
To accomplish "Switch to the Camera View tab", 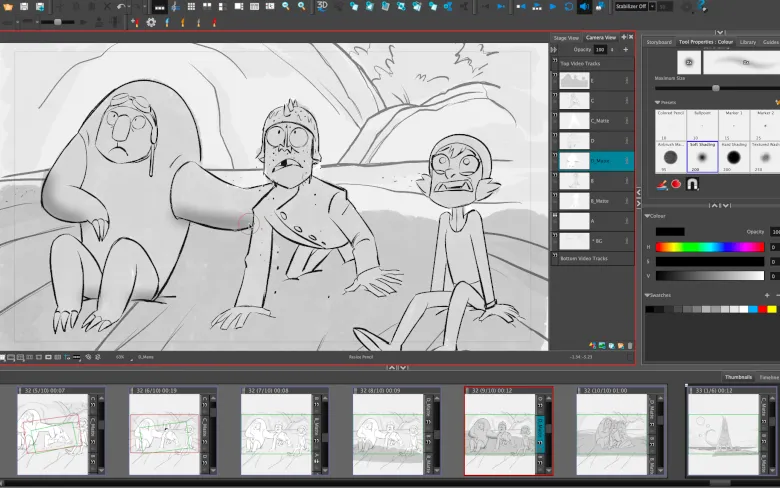I will (600, 37).
